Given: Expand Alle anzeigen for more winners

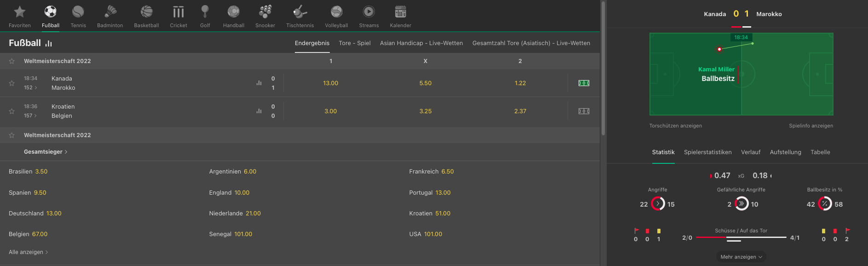Looking at the screenshot, I should pos(29,252).
